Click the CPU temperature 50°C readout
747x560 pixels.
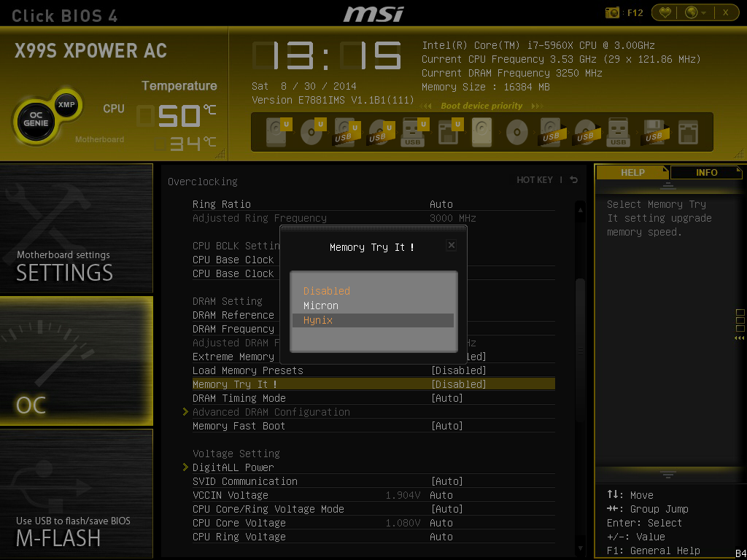point(177,116)
